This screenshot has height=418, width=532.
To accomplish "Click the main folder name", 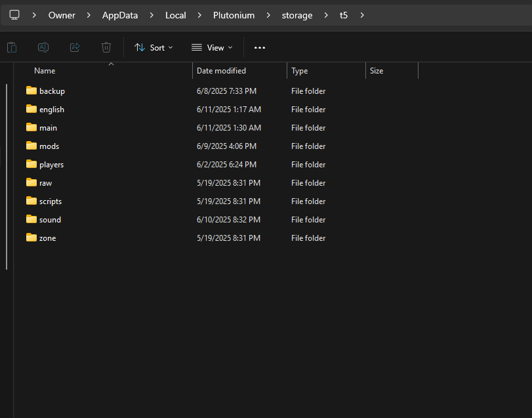I will pos(48,127).
